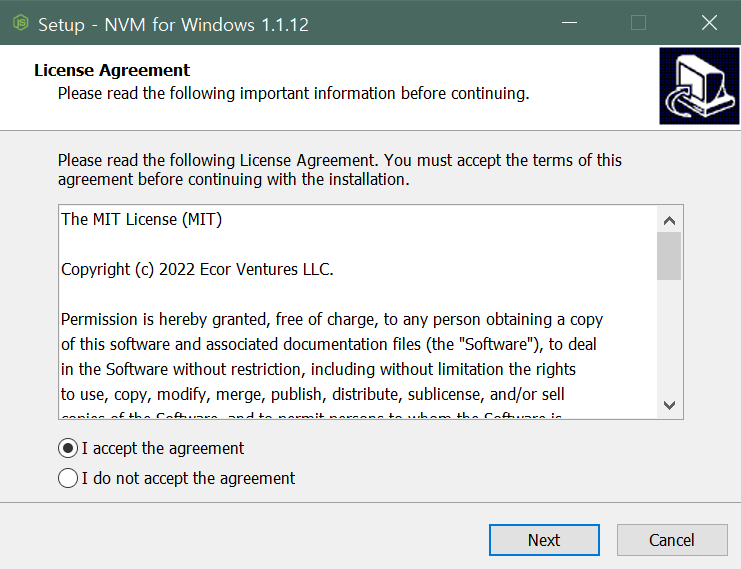This screenshot has height=569, width=741.
Task: Click the "important information before continuing" subtitle
Action: (293, 93)
